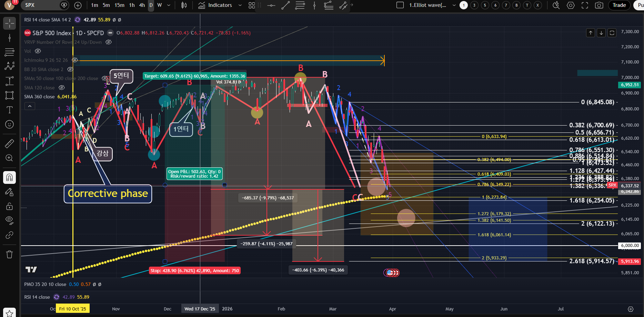Enter fullscreen mode
Viewport: 644px width, 317px height.
pyautogui.click(x=585, y=5)
